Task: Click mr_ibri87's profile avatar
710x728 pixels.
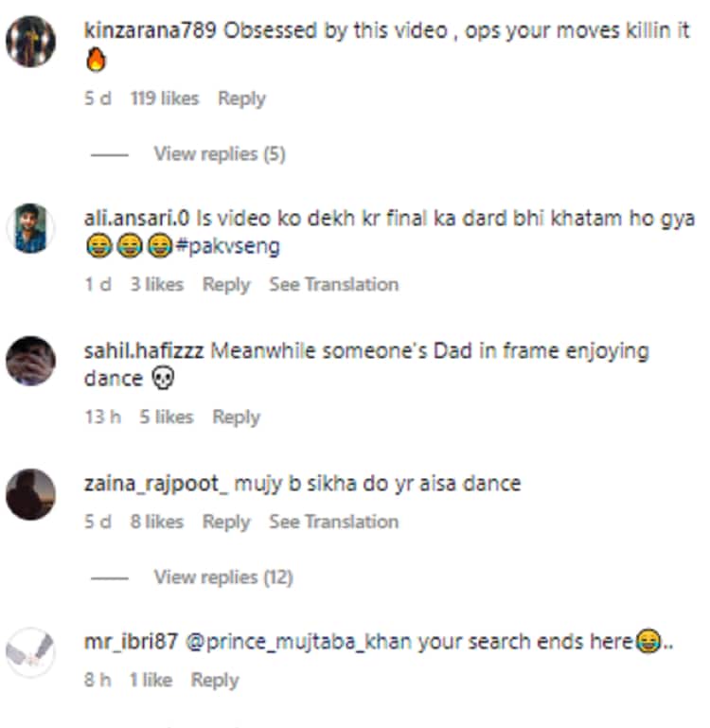Action: pyautogui.click(x=30, y=652)
